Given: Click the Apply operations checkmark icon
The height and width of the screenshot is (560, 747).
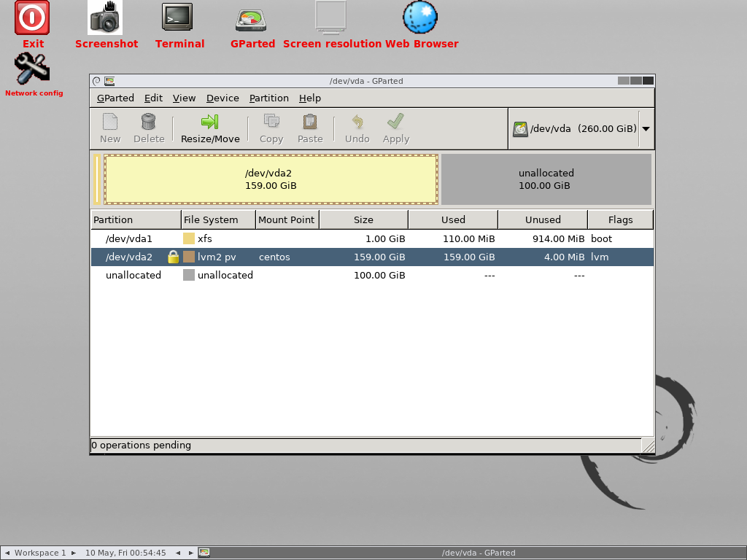Looking at the screenshot, I should point(396,122).
